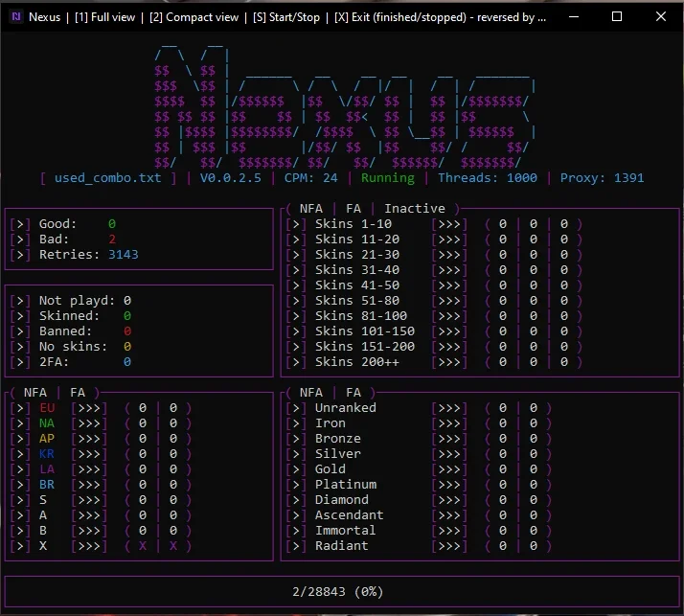Click the used_combo.txt file label
The height and width of the screenshot is (616, 684).
pyautogui.click(x=107, y=178)
